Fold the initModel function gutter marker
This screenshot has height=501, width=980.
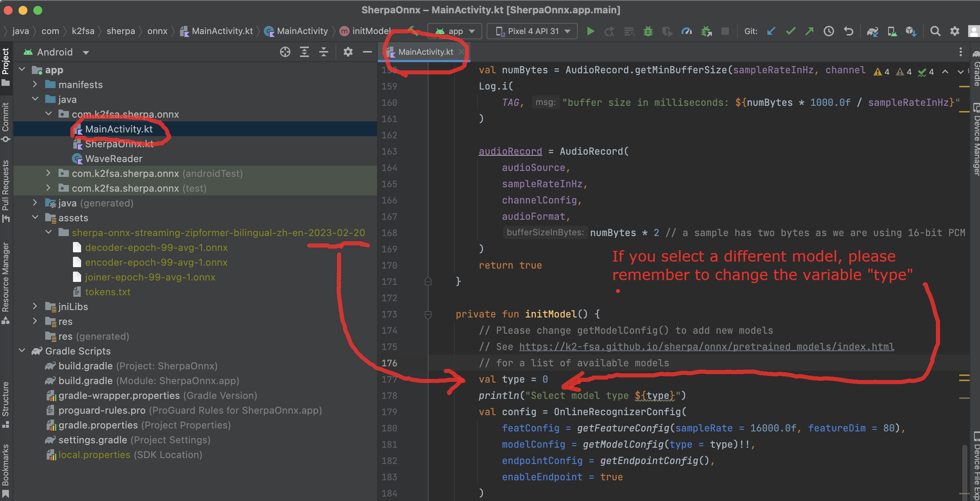point(428,314)
